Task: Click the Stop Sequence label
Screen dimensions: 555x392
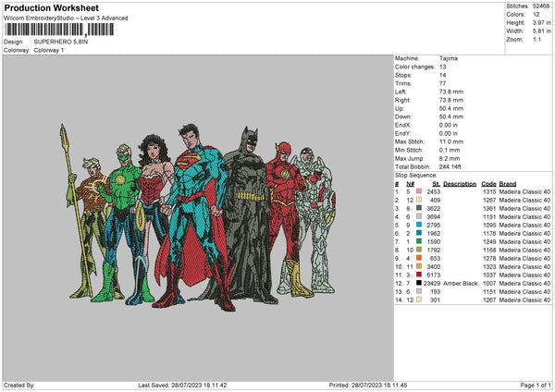Action: coord(414,173)
